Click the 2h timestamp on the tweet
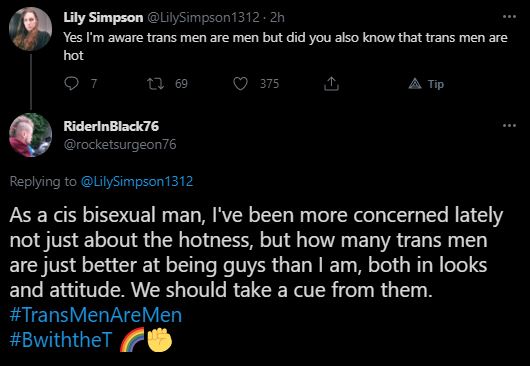The height and width of the screenshot is (366, 530). click(x=277, y=18)
